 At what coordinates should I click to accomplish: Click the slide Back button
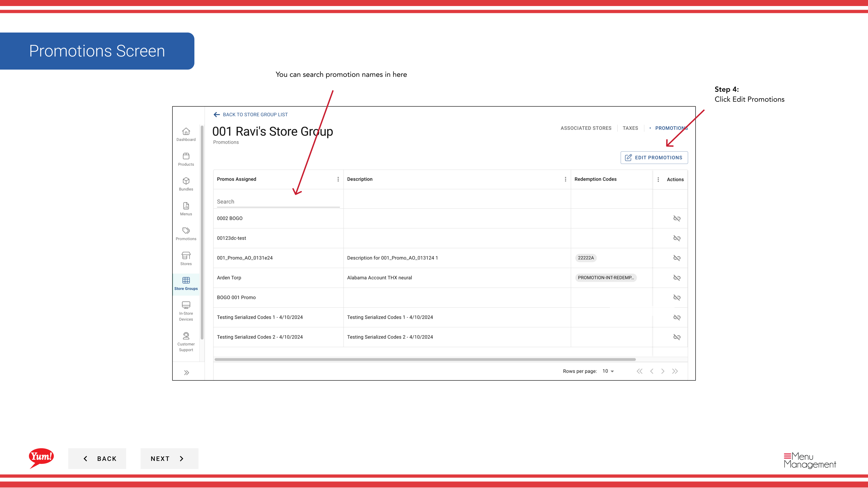click(x=97, y=458)
